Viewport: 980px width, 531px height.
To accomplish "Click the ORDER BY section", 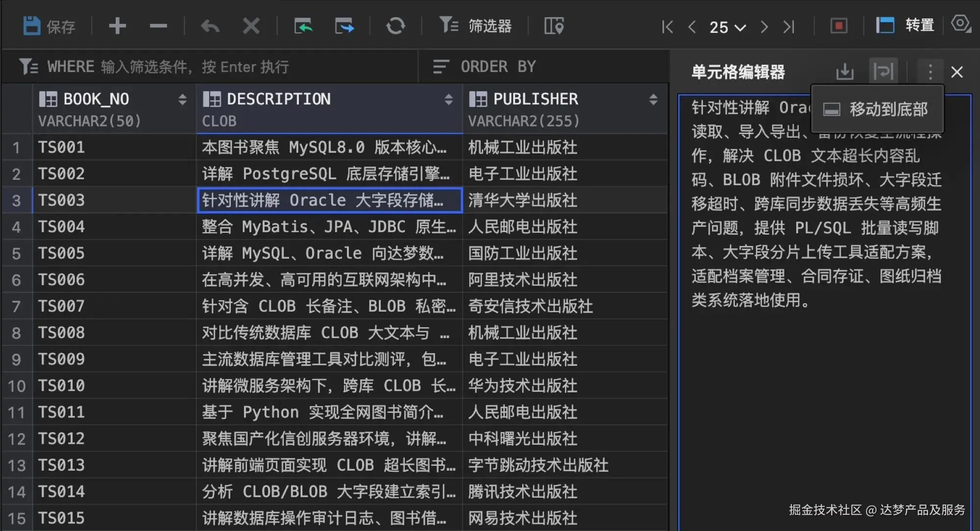I will tap(497, 66).
